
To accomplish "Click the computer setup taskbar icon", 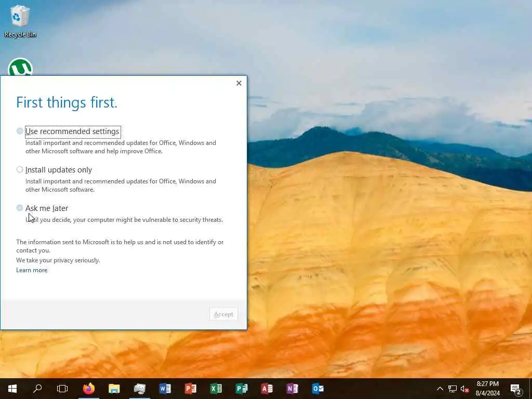I will [140, 389].
